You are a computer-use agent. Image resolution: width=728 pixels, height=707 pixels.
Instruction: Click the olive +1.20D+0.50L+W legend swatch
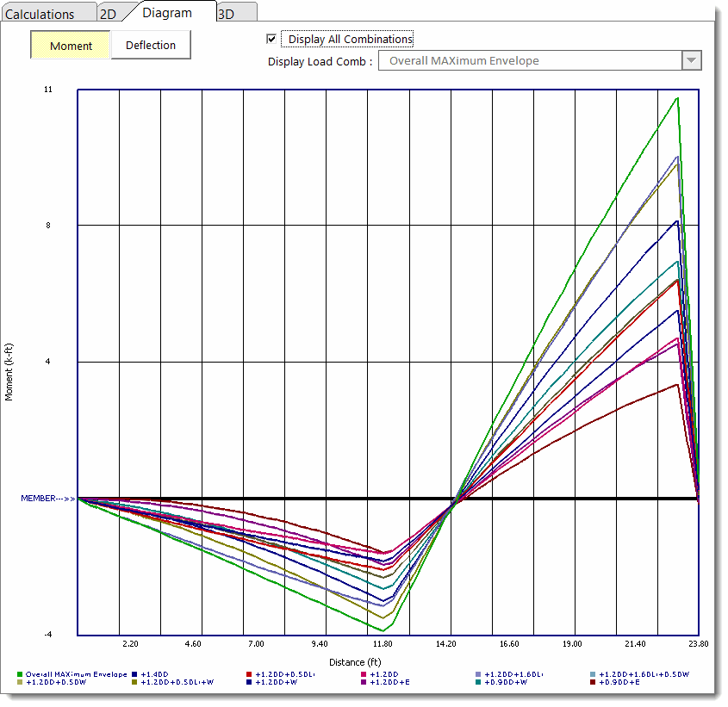click(134, 682)
